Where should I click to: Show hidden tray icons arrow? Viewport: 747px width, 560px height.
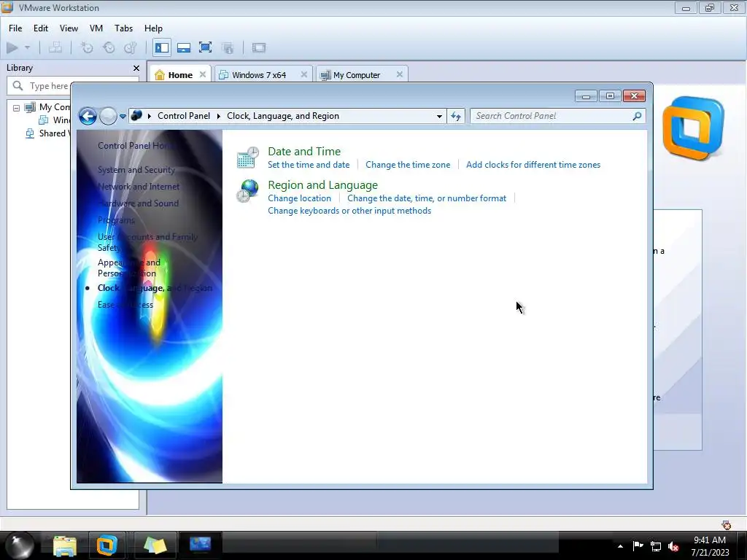(620, 546)
